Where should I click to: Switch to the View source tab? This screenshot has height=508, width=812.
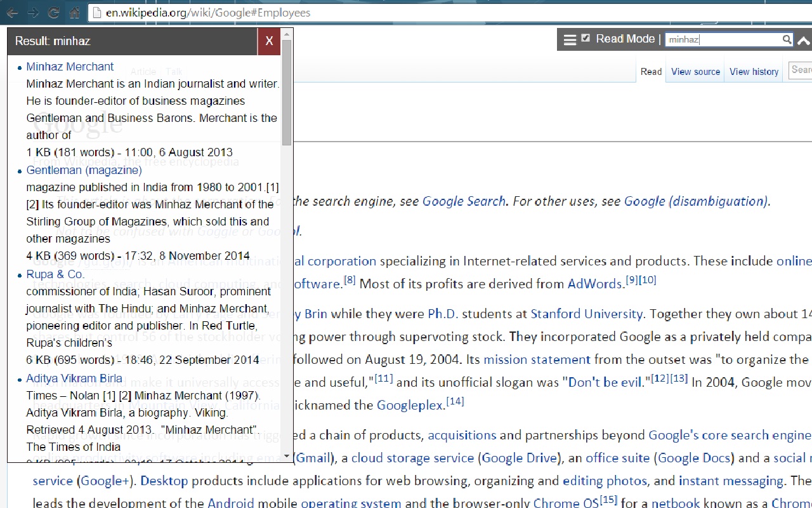(x=695, y=72)
